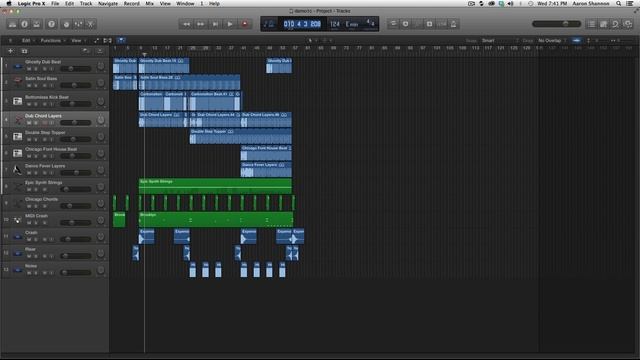Select the Dance Fever Layers track icon
The height and width of the screenshot is (360, 640).
click(x=18, y=169)
